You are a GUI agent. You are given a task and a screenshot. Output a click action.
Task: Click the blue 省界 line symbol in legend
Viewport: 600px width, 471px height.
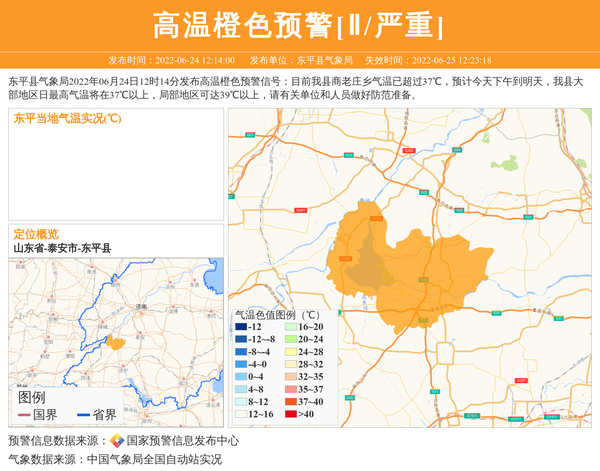tap(83, 415)
